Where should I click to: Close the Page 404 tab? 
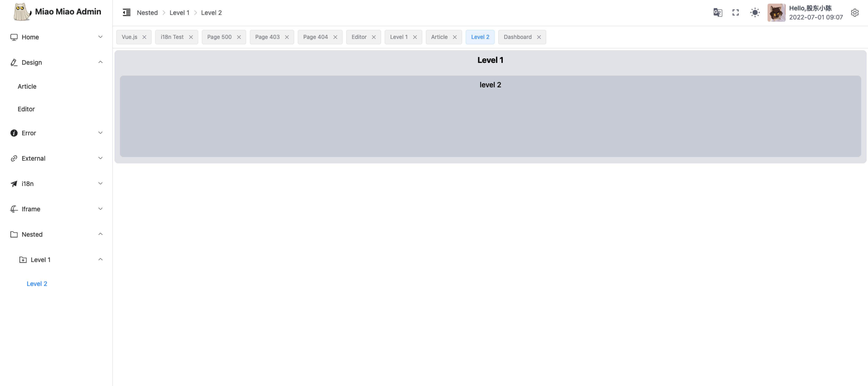335,37
